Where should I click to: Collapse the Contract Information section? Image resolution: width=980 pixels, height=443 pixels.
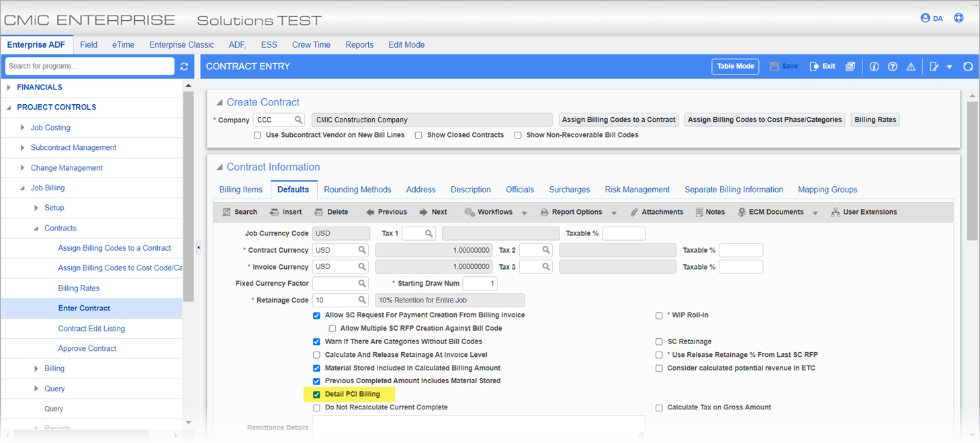coord(219,167)
